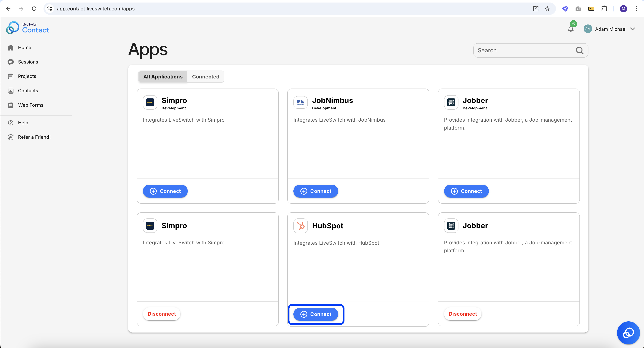Connect the Simpro Development app
Screen dimensions: 644x348
pos(165,191)
